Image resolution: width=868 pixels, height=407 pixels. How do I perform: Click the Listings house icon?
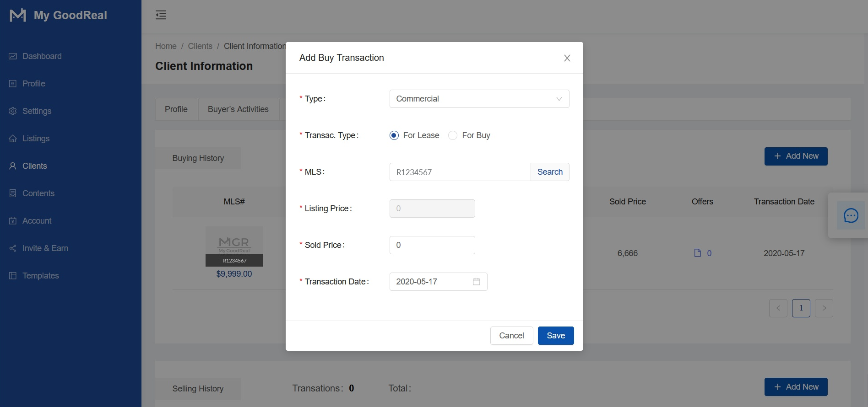13,139
